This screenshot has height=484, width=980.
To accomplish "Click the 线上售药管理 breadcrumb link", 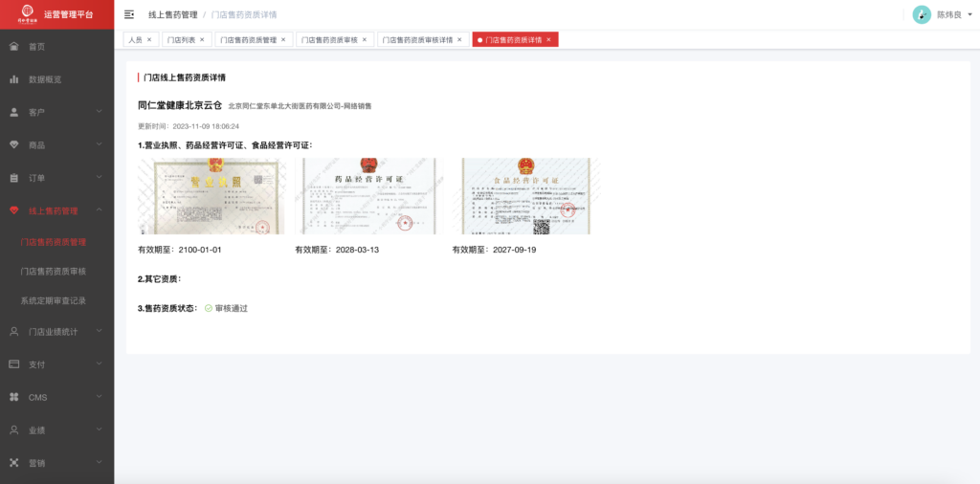I will pyautogui.click(x=173, y=14).
